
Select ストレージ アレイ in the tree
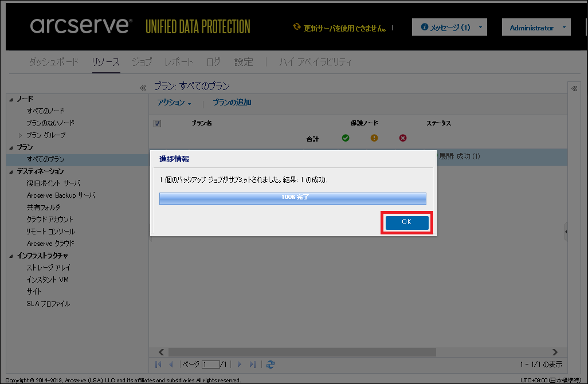pyautogui.click(x=48, y=268)
